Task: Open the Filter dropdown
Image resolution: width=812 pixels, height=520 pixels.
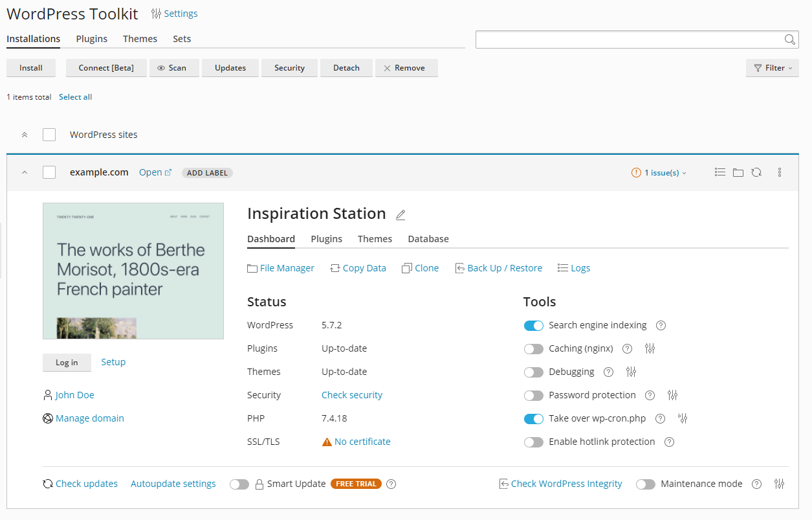Action: [772, 68]
